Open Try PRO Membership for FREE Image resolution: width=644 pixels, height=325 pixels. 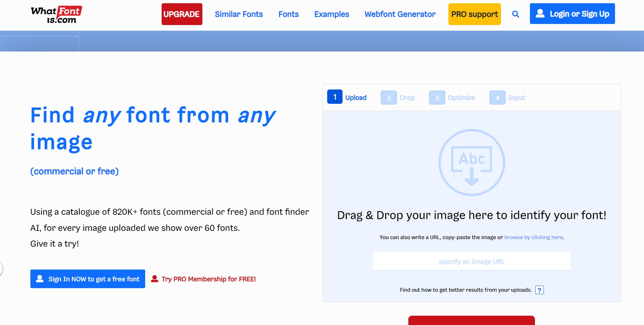pos(208,279)
